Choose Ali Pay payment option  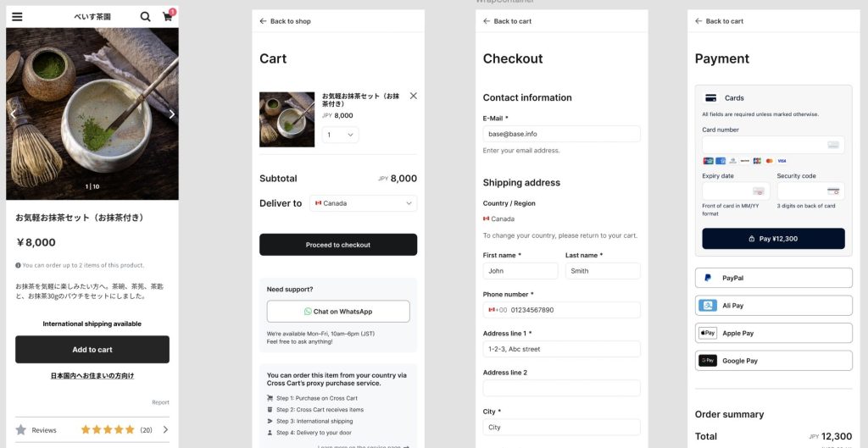(773, 306)
